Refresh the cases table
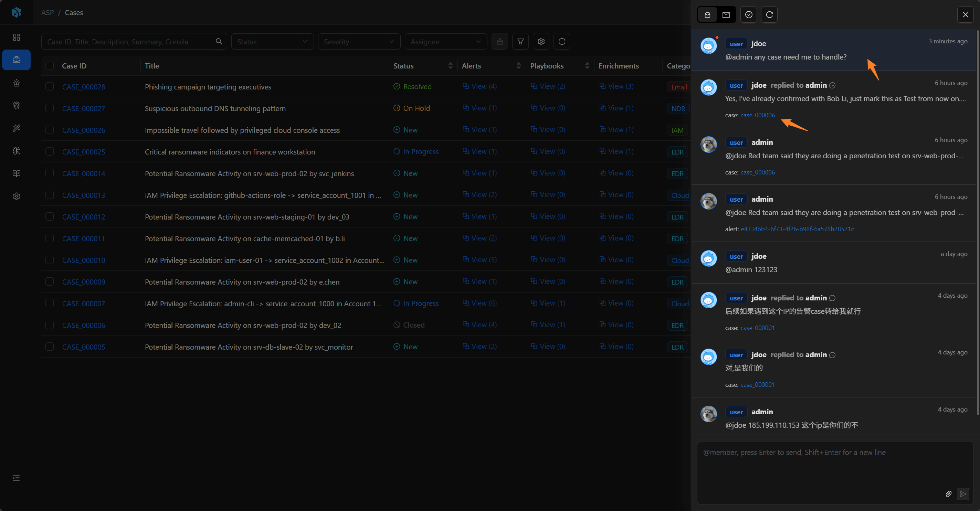This screenshot has height=511, width=980. point(561,41)
